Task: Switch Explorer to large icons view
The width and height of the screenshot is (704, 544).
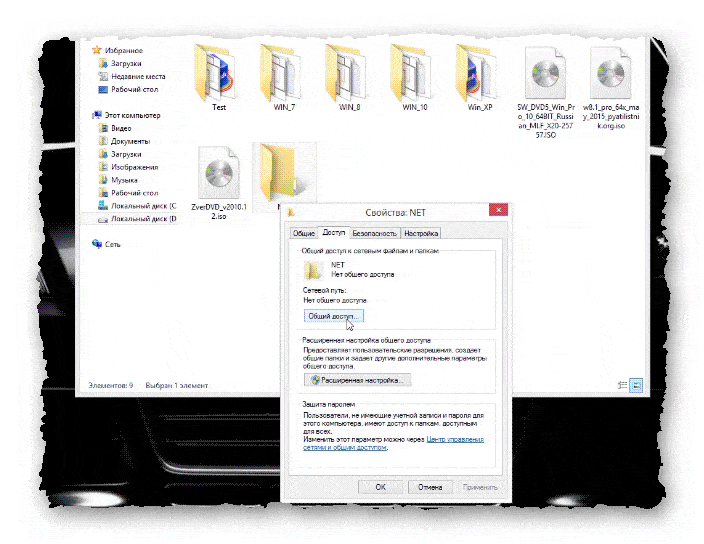Action: tap(636, 385)
